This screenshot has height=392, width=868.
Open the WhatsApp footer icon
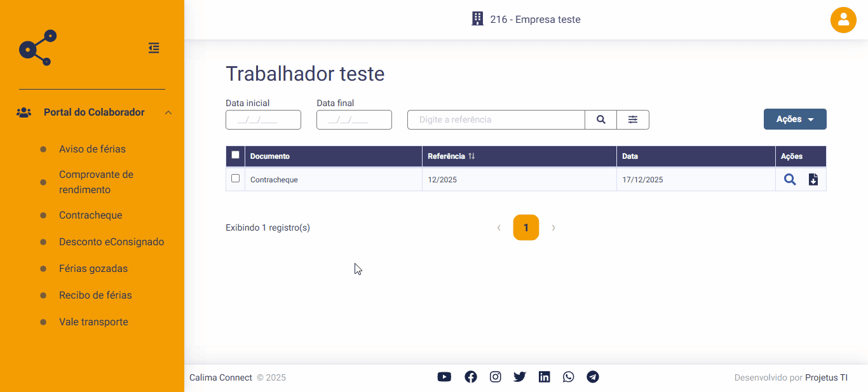(569, 377)
